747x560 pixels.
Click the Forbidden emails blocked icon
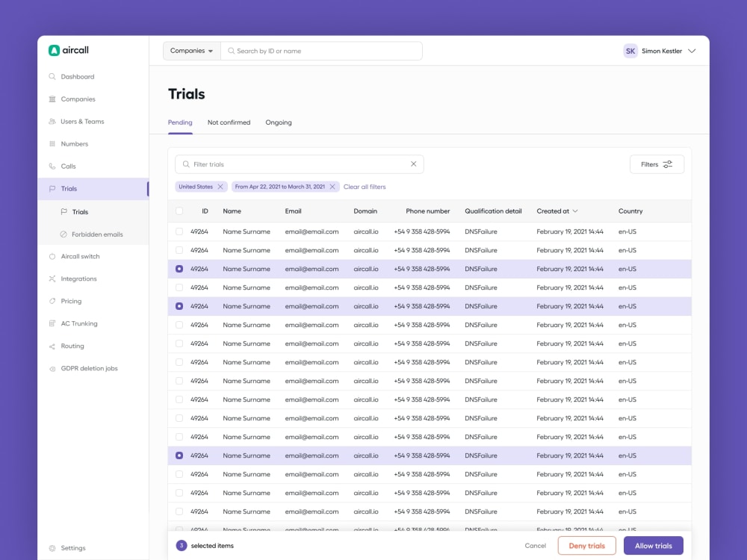pyautogui.click(x=63, y=234)
